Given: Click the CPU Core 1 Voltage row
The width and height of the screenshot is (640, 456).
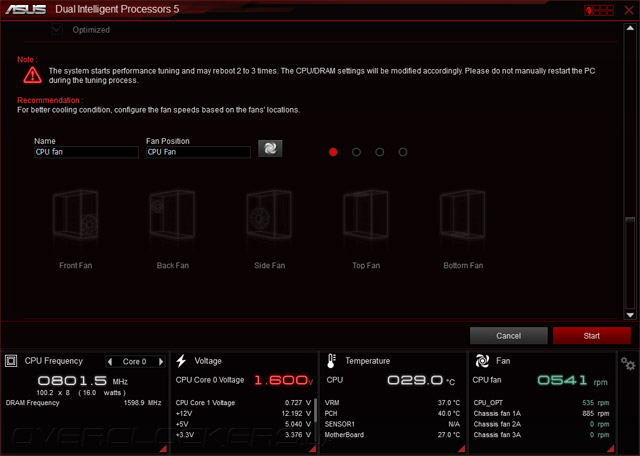Looking at the screenshot, I should tap(243, 403).
